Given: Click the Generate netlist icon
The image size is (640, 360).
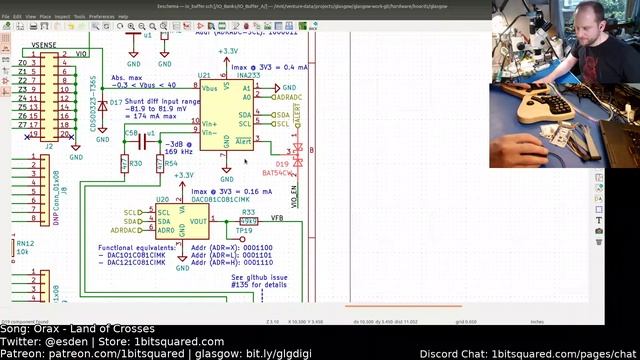Looking at the screenshot, I should pos(268,26).
